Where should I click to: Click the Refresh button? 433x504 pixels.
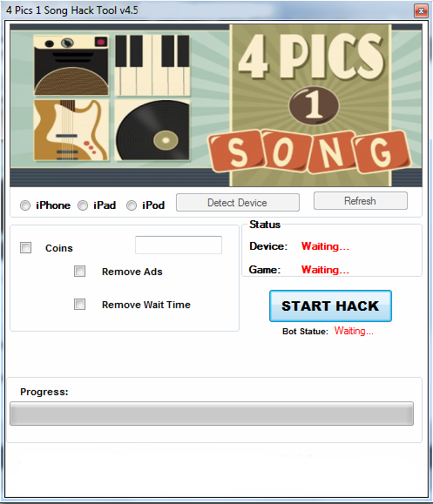[x=361, y=201]
